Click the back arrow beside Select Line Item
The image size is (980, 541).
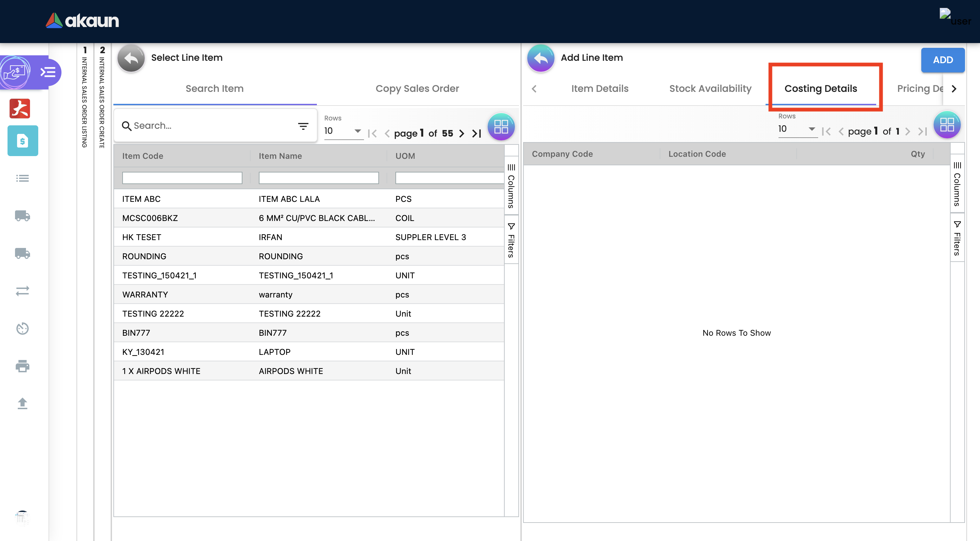tap(131, 58)
